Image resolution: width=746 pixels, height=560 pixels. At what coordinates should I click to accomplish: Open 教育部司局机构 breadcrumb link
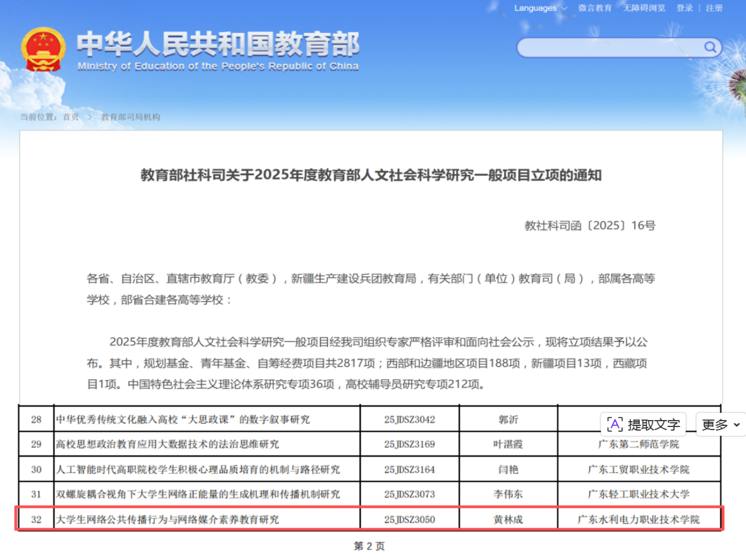coord(131,117)
